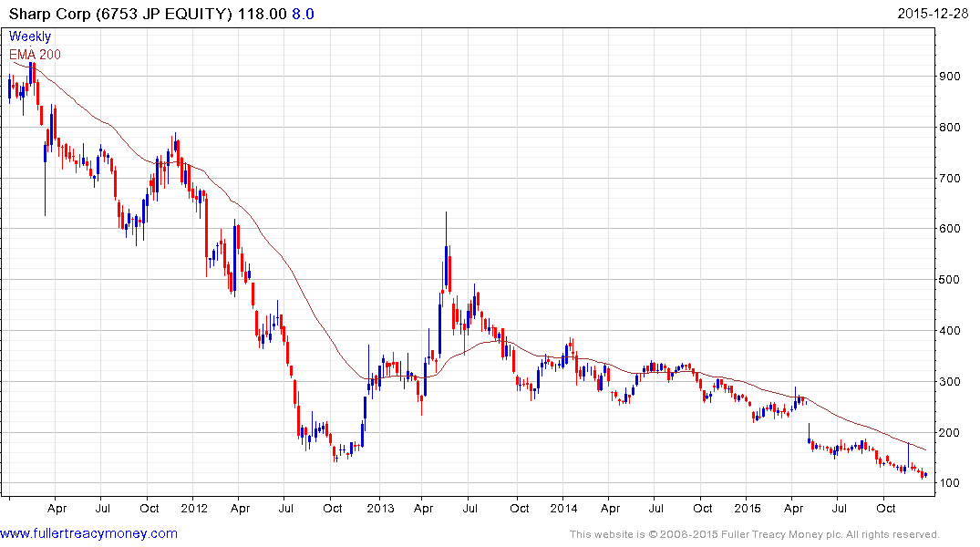Click the 2014 year label on time axis
This screenshot has width=980, height=547.
tap(563, 508)
